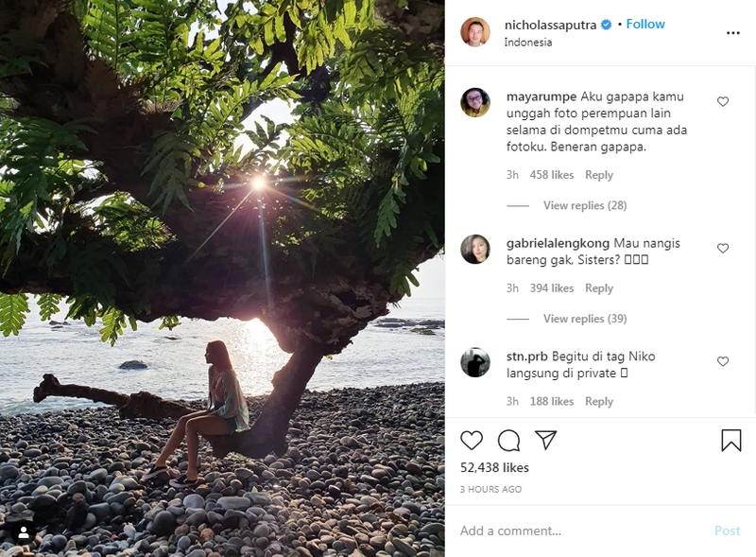Reply to mayarumpe's comment
756x557 pixels.
pyautogui.click(x=599, y=175)
